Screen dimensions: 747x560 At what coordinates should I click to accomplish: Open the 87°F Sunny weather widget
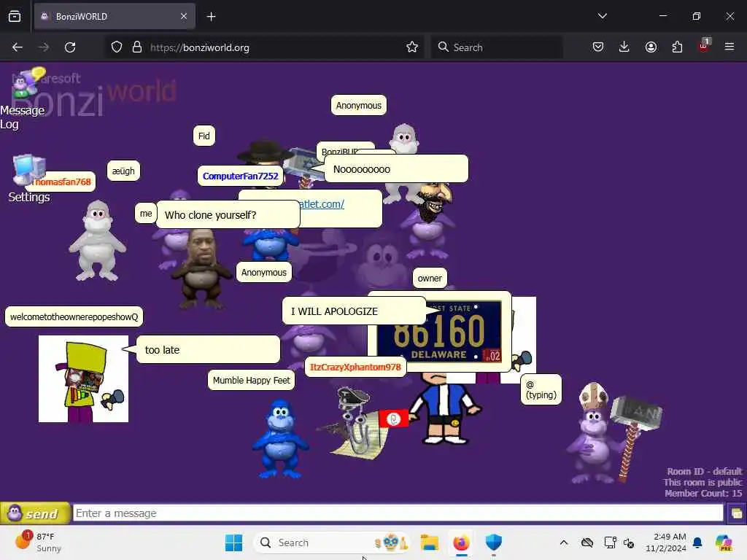38,542
